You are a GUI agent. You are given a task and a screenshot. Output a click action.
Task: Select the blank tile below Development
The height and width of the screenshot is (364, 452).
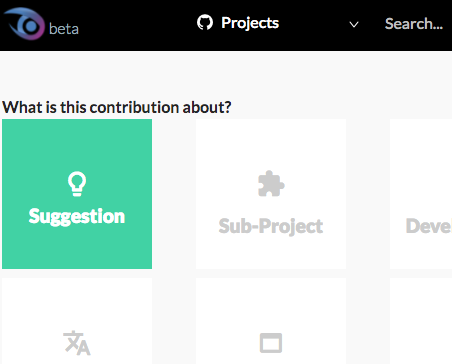421,321
